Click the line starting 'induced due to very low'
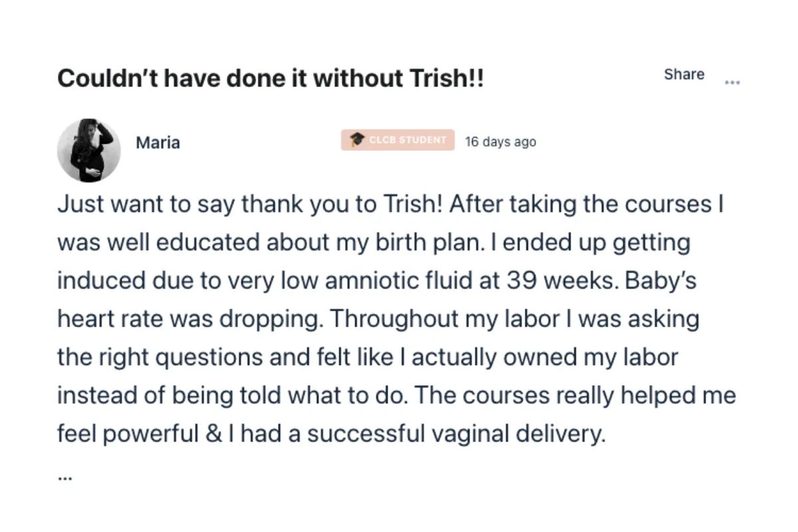Image resolution: width=798 pixels, height=532 pixels. coord(377,281)
